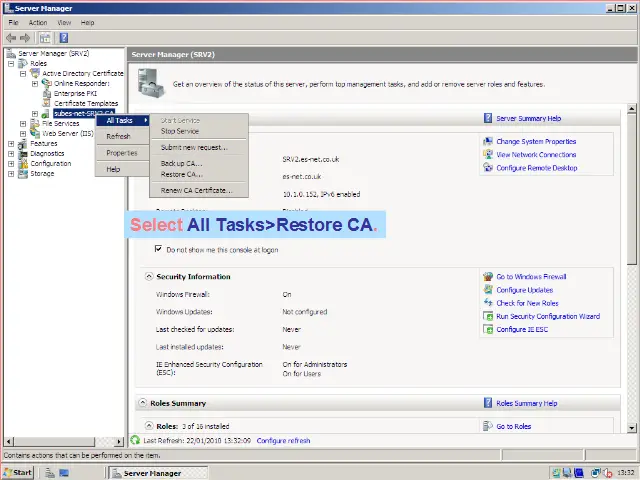Click the Roles: 3 of 16 installed expander
This screenshot has height=480, width=640.
[x=149, y=426]
